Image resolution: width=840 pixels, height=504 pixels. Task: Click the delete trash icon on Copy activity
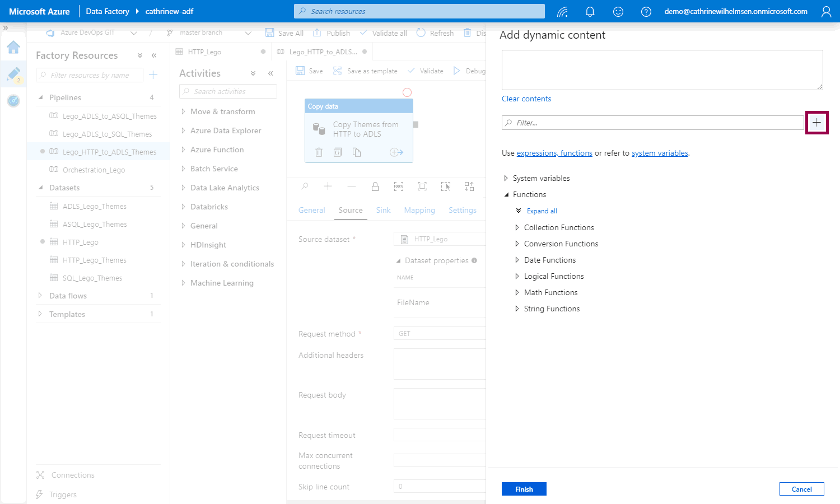tap(319, 152)
